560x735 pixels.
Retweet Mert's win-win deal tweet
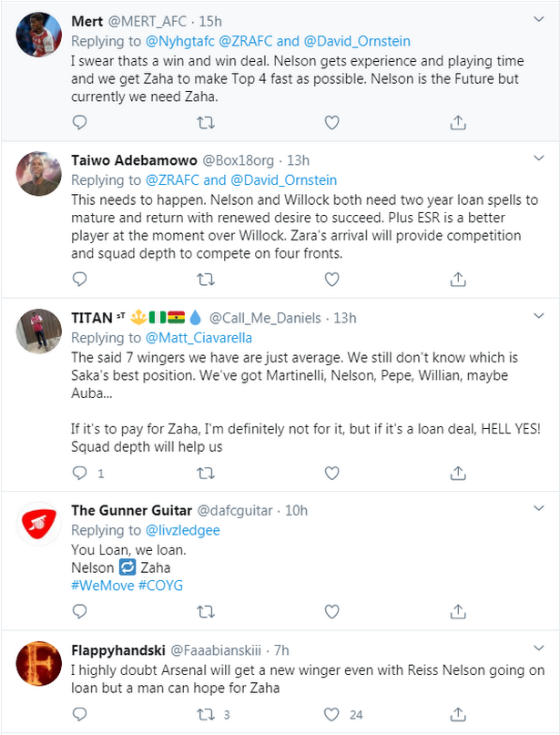click(207, 122)
